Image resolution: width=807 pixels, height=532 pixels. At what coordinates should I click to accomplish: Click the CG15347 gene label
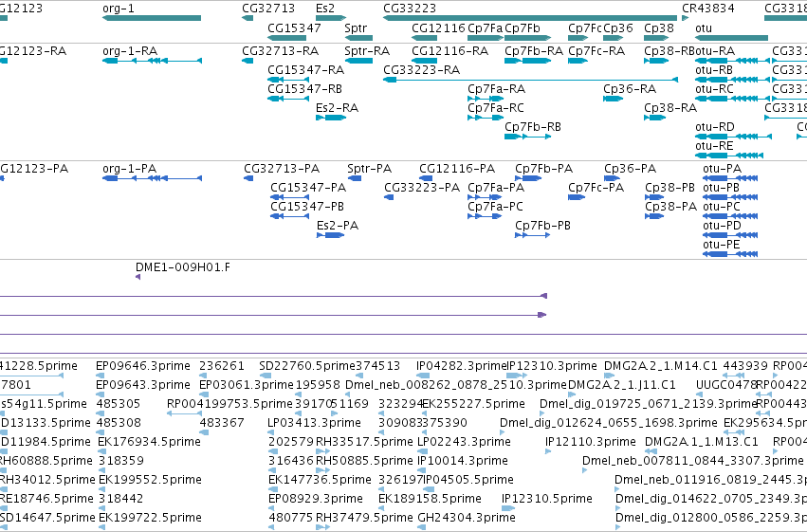click(x=294, y=28)
